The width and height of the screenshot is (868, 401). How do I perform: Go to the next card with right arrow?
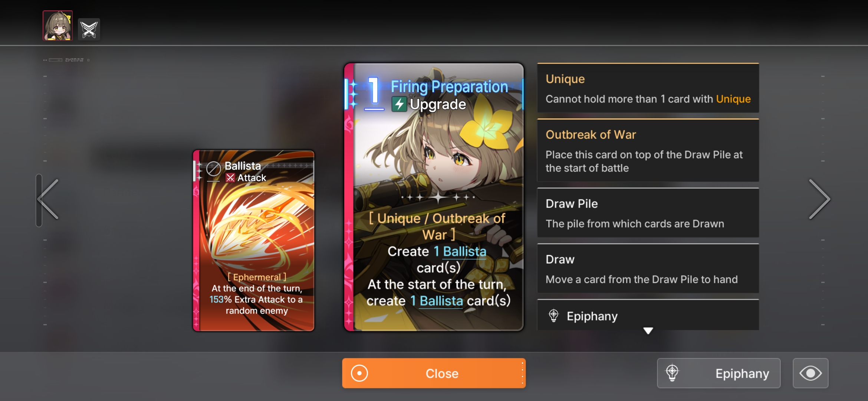coord(819,199)
